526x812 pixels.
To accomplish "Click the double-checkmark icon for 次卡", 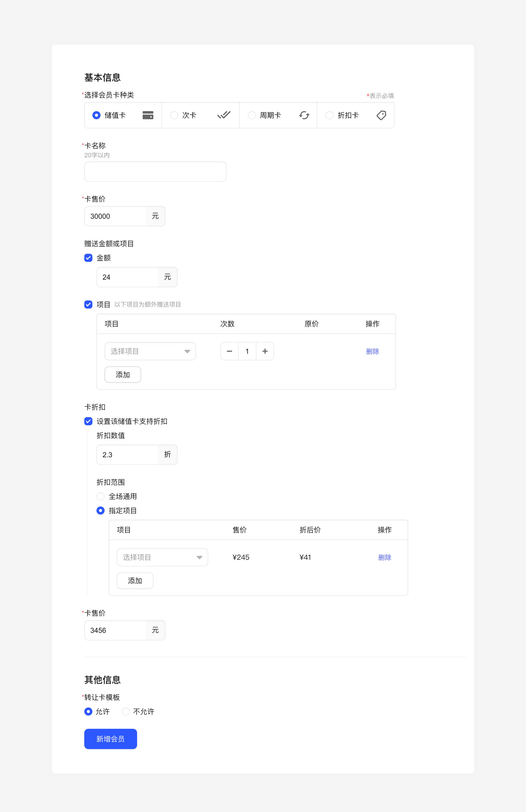I will [224, 115].
